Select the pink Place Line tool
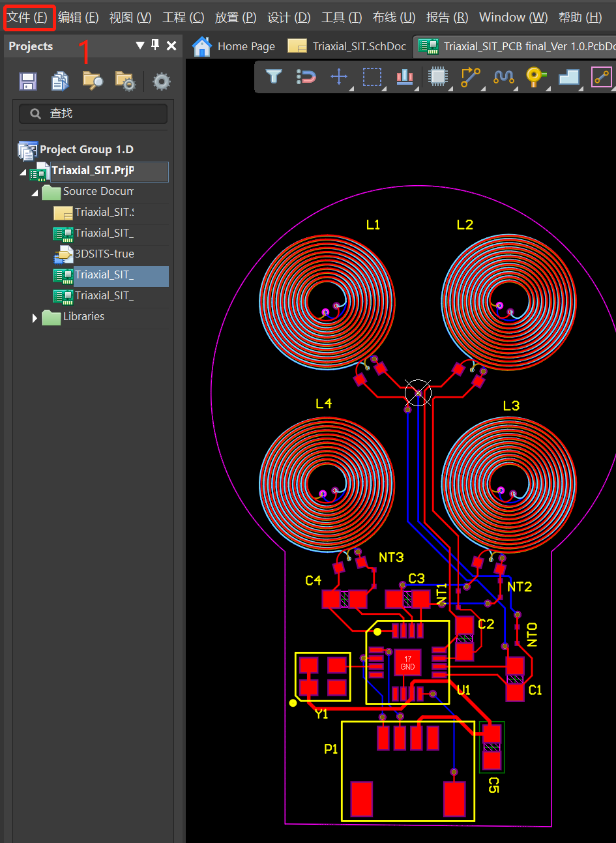Screen dimensions: 616x843 601,77
